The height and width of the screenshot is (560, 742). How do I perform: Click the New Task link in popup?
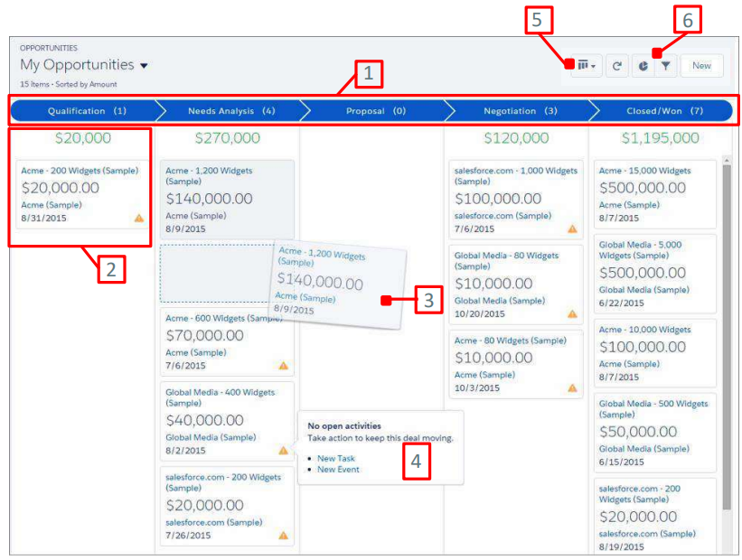pos(336,459)
